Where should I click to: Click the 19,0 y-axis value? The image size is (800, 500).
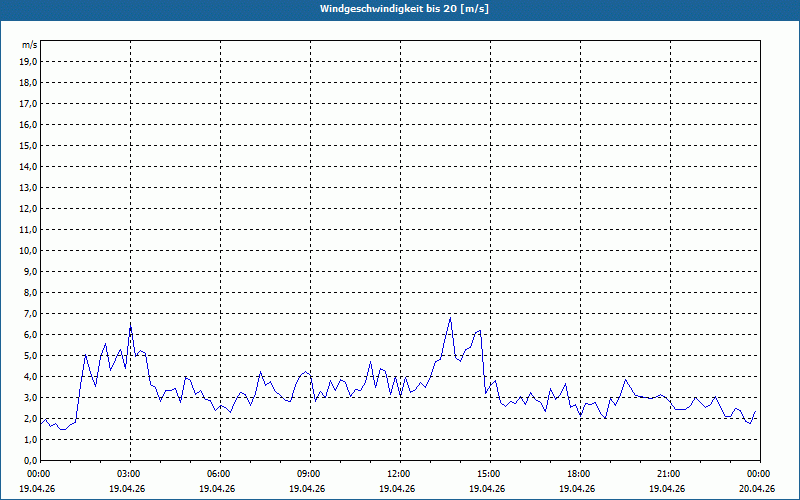tap(28, 62)
